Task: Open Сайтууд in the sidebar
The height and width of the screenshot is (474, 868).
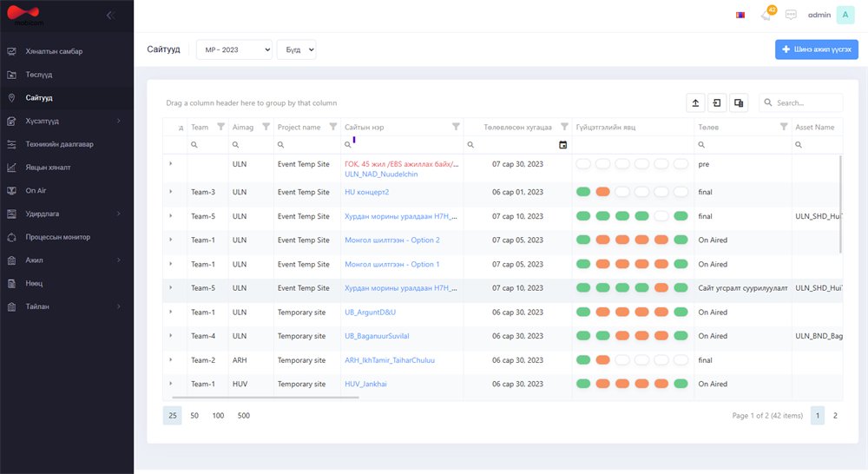Action: 67,97
